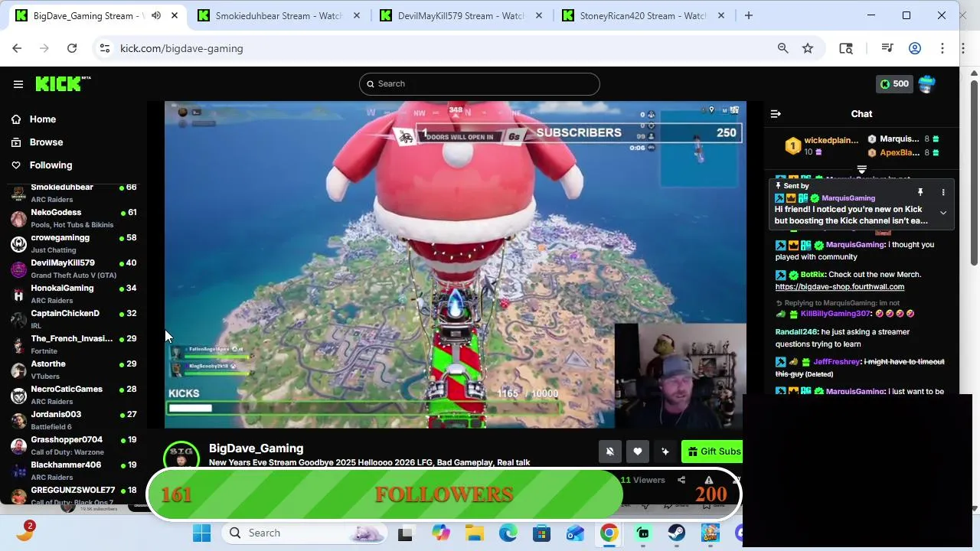Open File Explorer from the taskbar
980x551 pixels.
[474, 533]
